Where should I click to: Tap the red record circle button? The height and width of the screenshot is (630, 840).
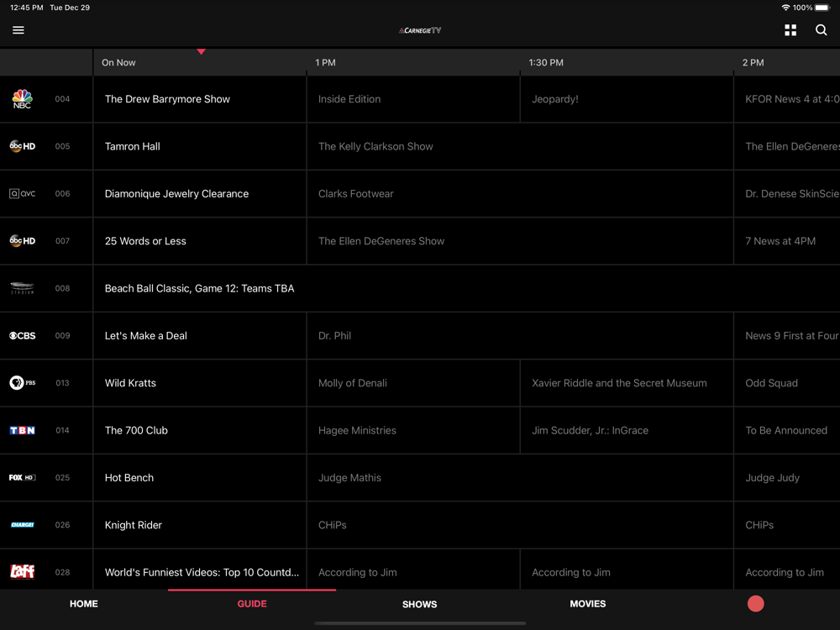[x=755, y=604]
